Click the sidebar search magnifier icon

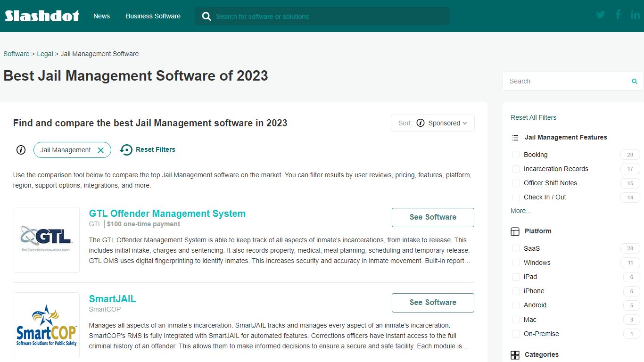pos(635,81)
